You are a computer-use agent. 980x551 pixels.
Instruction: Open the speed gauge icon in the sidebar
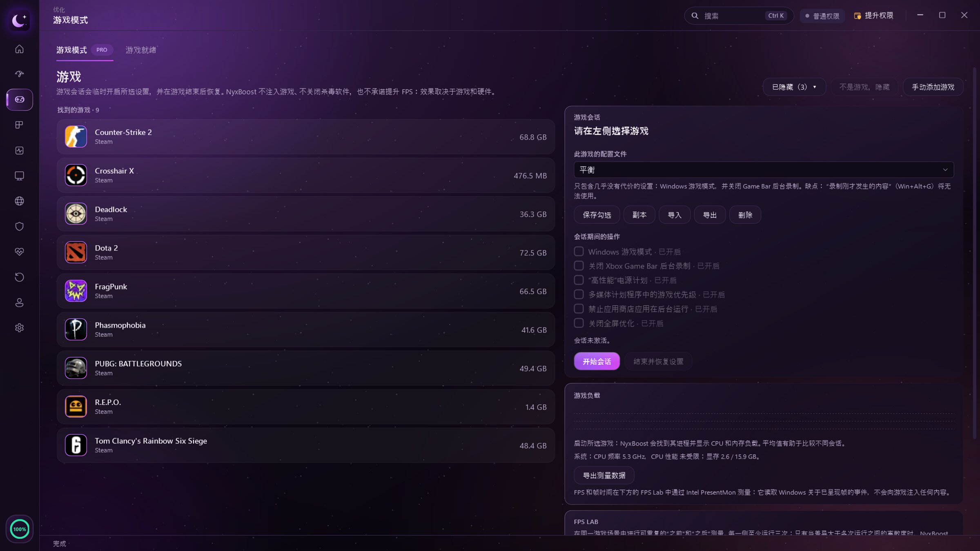tap(19, 74)
